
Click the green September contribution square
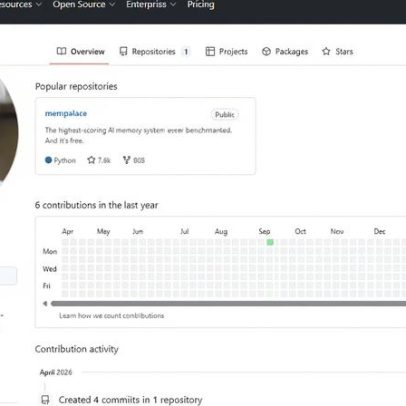pos(270,242)
